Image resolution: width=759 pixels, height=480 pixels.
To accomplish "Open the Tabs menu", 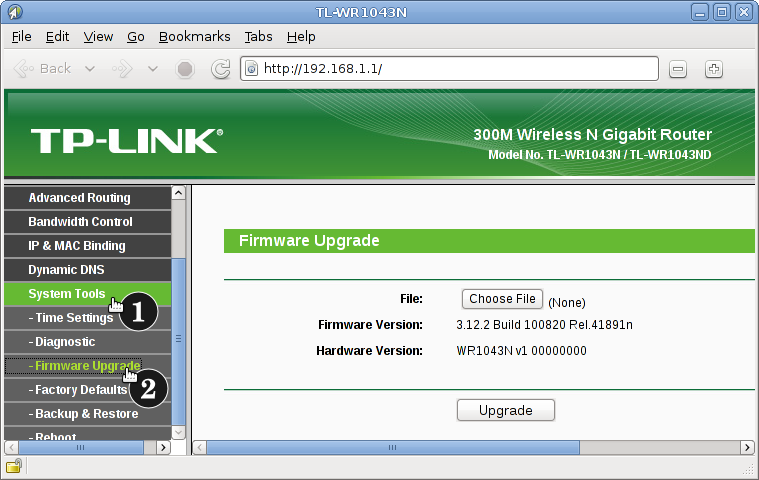I will 258,36.
